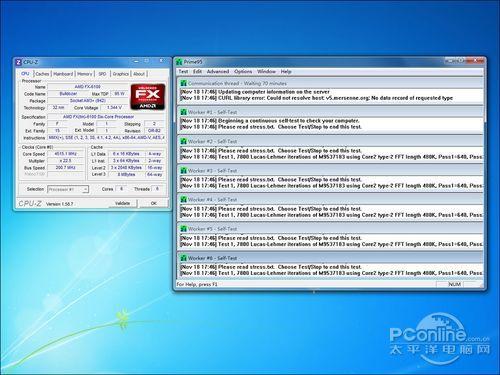This screenshot has width=500, height=375.
Task: Click the Worker #6 Self-Test icon
Action: tap(183, 258)
